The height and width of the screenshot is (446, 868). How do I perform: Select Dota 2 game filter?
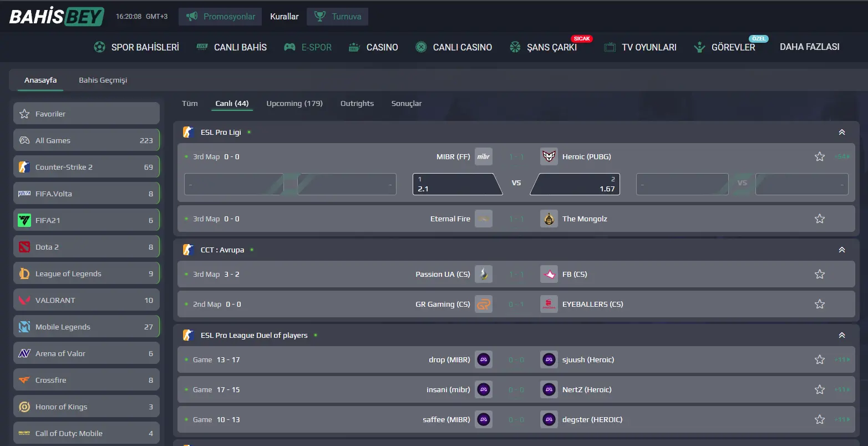point(87,246)
